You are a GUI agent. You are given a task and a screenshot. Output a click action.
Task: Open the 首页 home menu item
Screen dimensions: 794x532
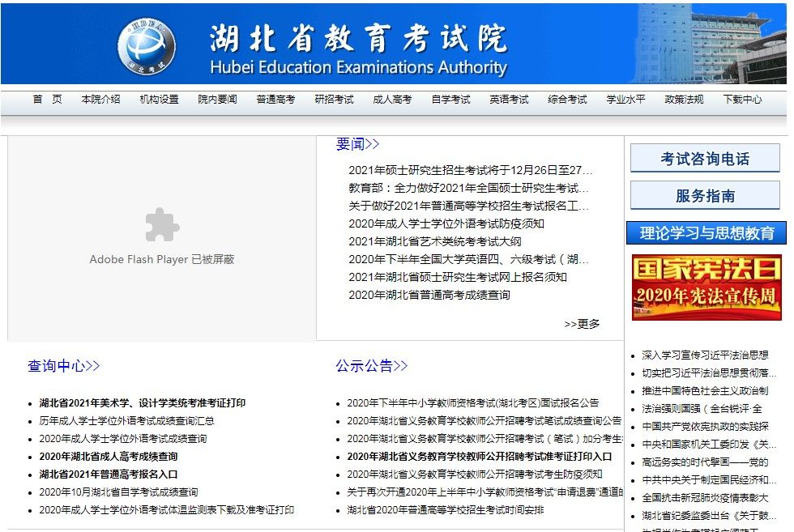tap(47, 100)
